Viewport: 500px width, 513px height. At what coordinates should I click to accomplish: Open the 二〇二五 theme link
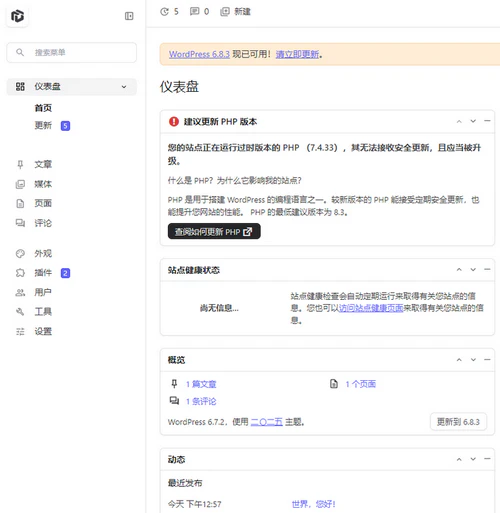coord(266,422)
